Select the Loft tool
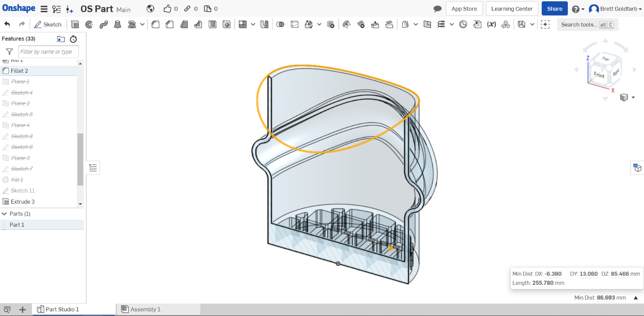The image size is (644, 316). point(118,24)
